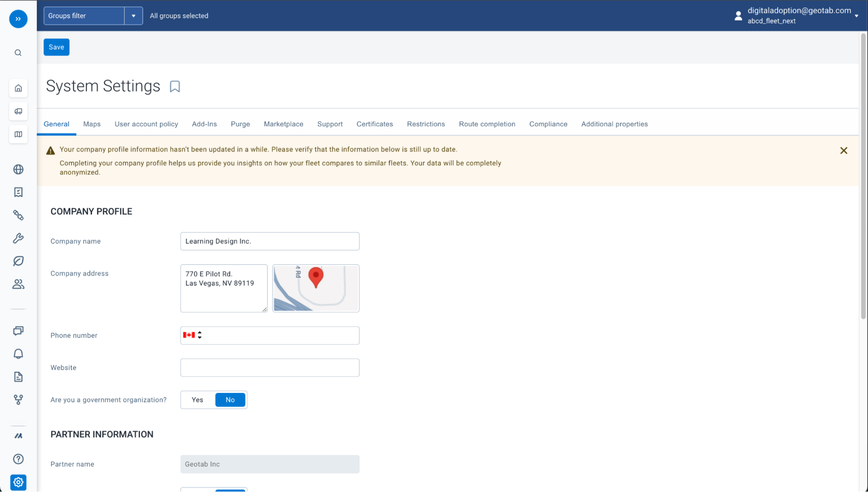The height and width of the screenshot is (492, 868).
Task: Open the Map from the sidebar
Action: [x=18, y=134]
